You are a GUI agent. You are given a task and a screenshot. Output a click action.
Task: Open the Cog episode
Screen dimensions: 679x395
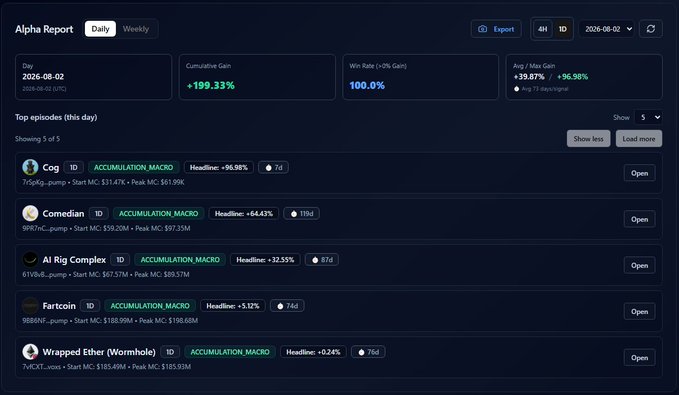tap(640, 173)
